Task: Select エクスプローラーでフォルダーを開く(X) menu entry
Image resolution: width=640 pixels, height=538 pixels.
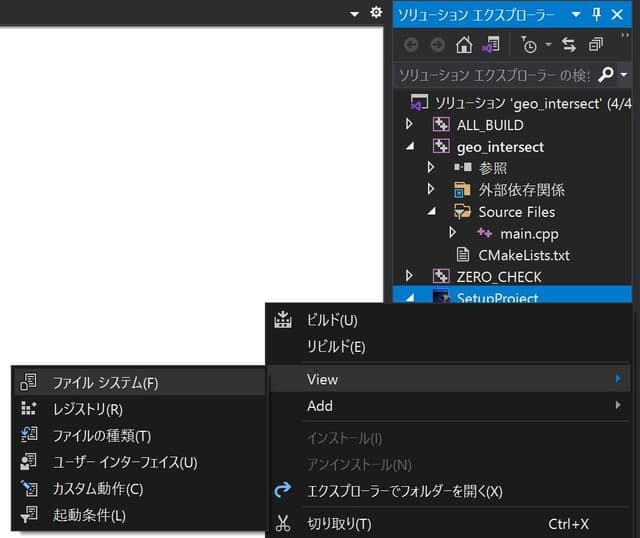Action: point(404,491)
